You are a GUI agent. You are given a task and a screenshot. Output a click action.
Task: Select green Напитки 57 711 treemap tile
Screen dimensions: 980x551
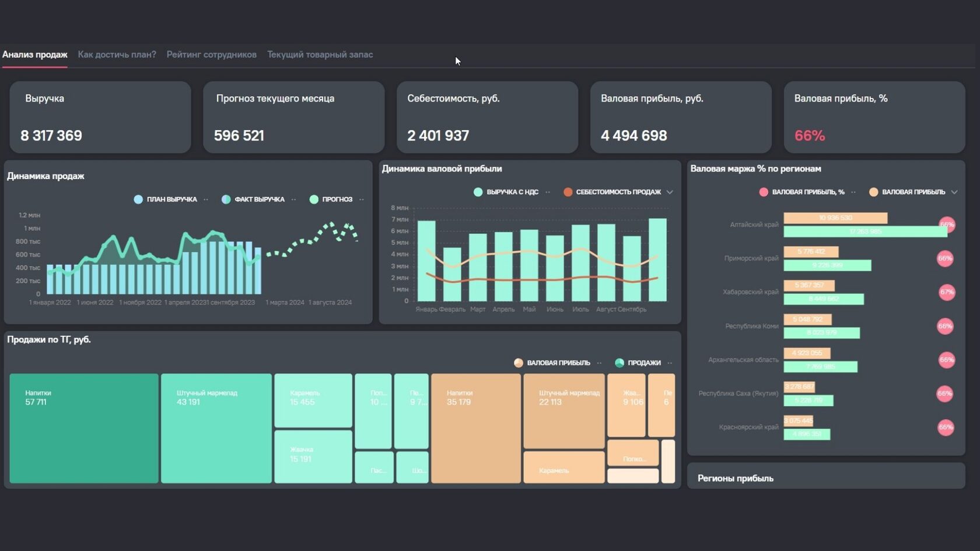coord(84,429)
